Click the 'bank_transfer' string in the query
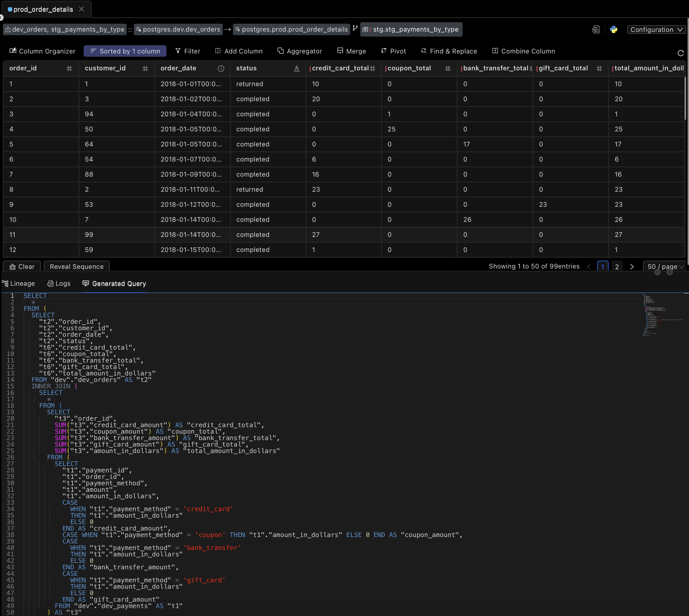Viewport: 689px width, 616px height. (212, 548)
